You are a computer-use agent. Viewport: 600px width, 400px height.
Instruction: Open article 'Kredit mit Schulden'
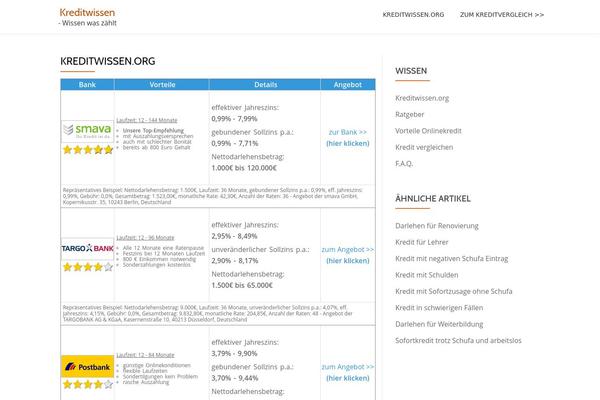pos(427,275)
